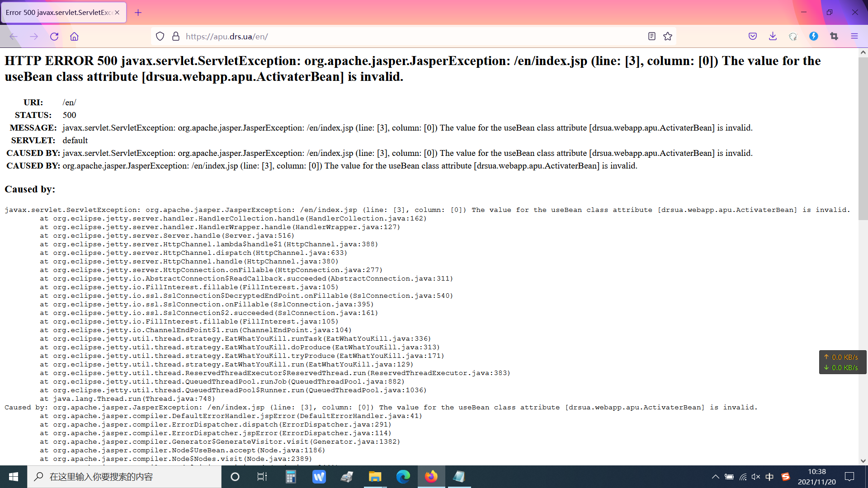Open Firefox application menu

(854, 37)
